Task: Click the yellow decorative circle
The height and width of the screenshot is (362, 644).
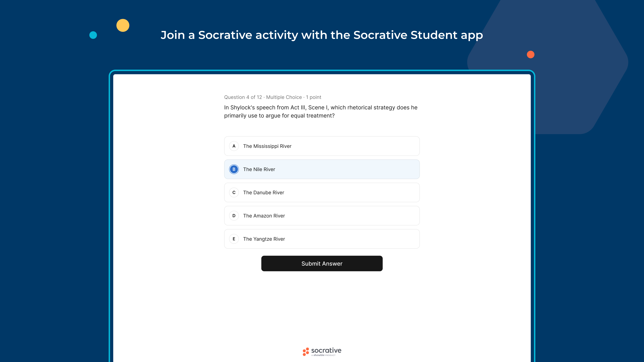Action: coord(123,25)
